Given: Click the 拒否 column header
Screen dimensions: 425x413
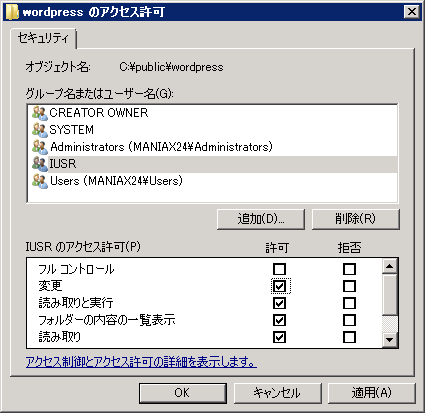Looking at the screenshot, I should pyautogui.click(x=349, y=248).
